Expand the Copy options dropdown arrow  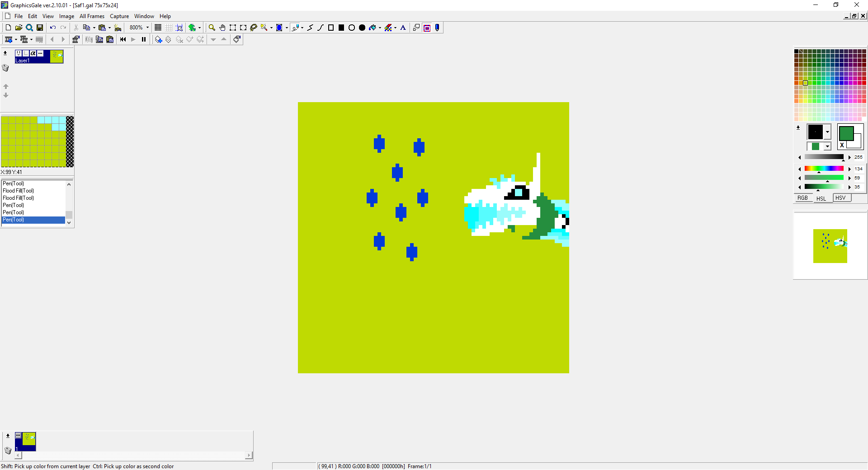[94, 28]
